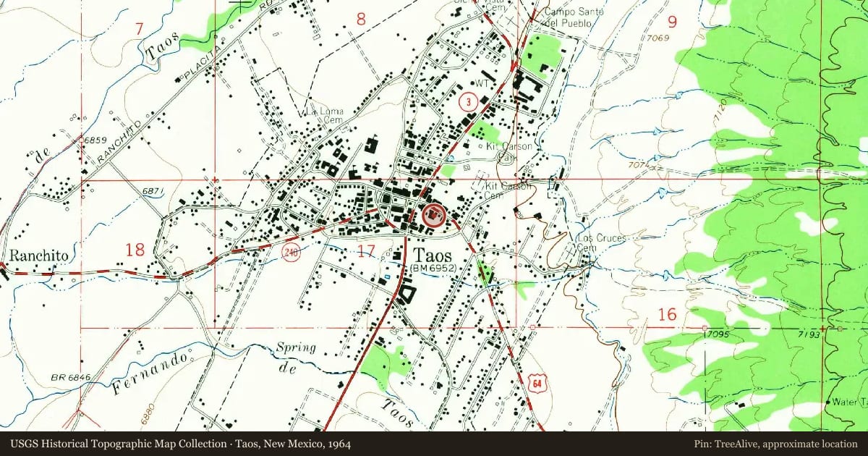Click the 'Ranchito' place name
This screenshot has height=456, width=868.
(39, 256)
